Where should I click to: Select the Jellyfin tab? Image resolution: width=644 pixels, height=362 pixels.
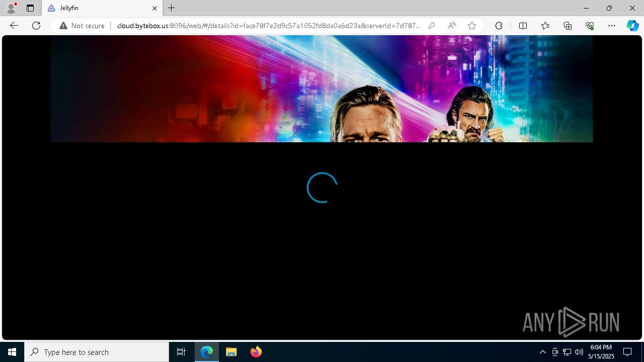click(x=102, y=8)
